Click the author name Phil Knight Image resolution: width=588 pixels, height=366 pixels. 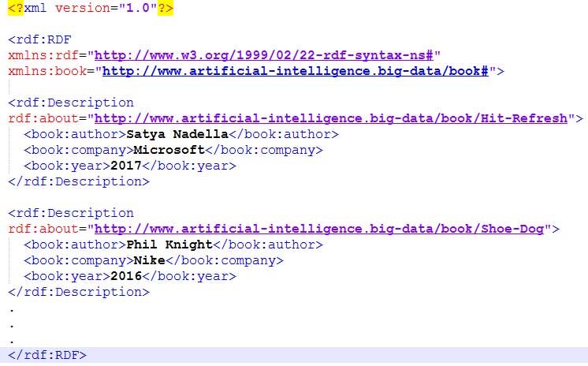pyautogui.click(x=169, y=245)
